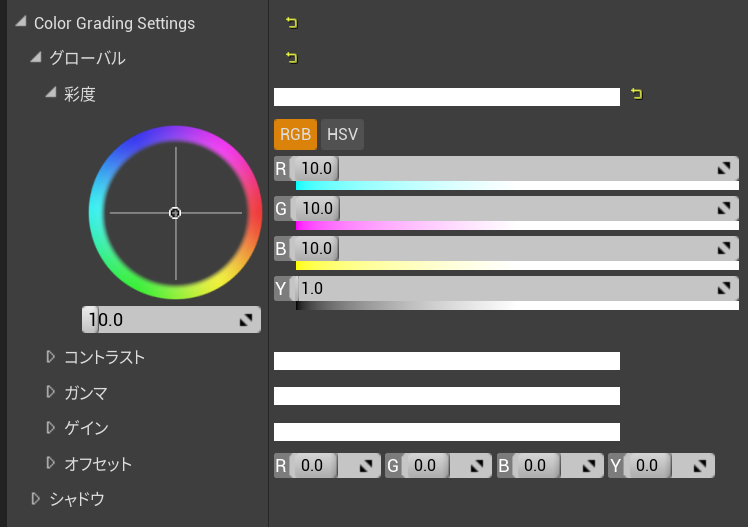The height and width of the screenshot is (527, 748).
Task: Expand the シャドウ section
Action: tap(36, 498)
